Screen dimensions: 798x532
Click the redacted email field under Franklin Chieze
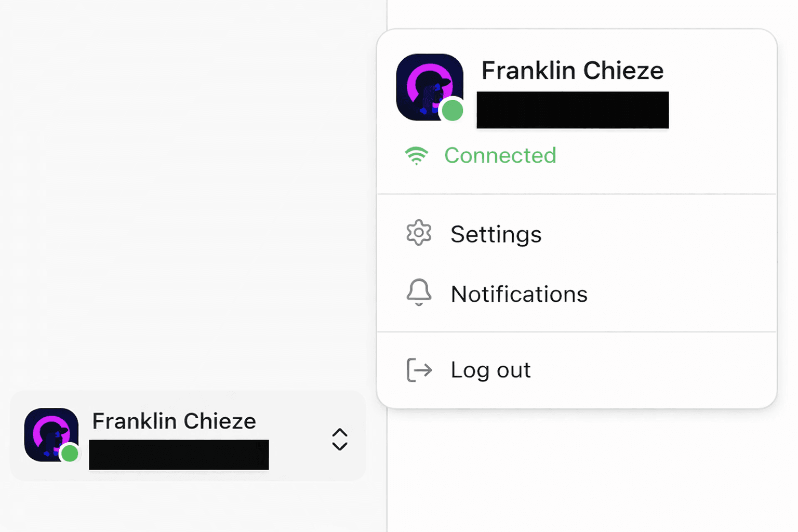click(x=572, y=110)
